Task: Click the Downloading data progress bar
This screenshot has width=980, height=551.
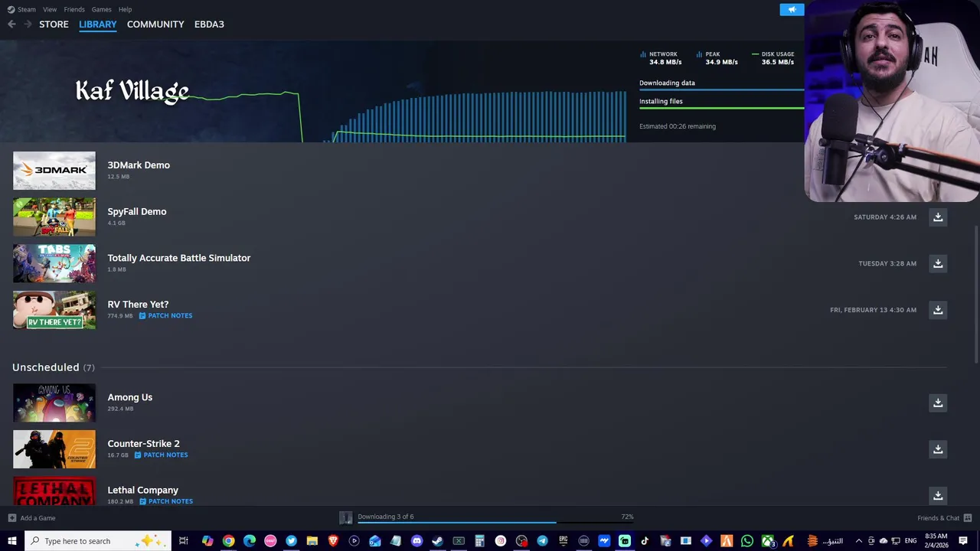Action: click(x=721, y=90)
